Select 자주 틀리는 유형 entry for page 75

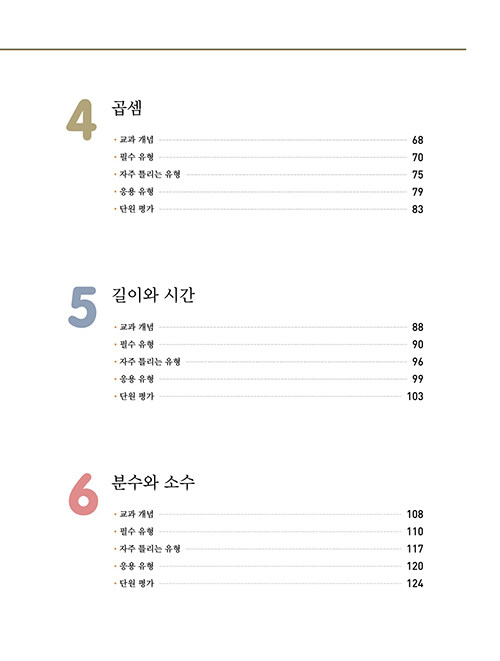click(x=150, y=174)
